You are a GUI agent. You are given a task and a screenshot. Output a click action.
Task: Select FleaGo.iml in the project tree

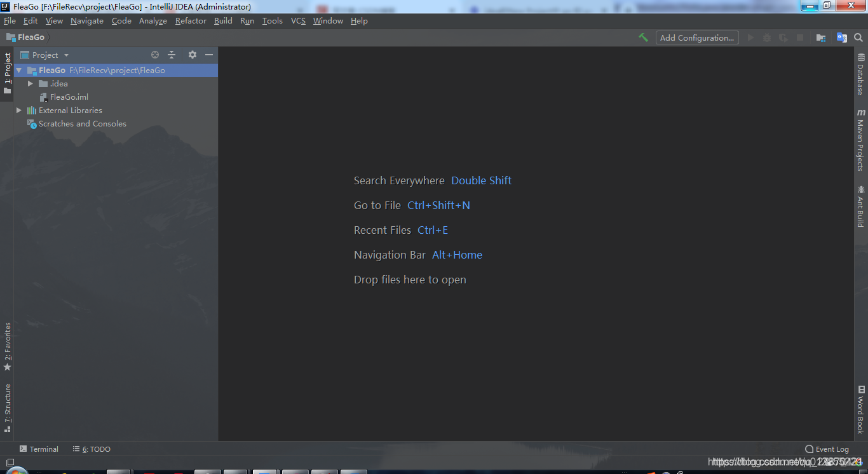coord(69,97)
